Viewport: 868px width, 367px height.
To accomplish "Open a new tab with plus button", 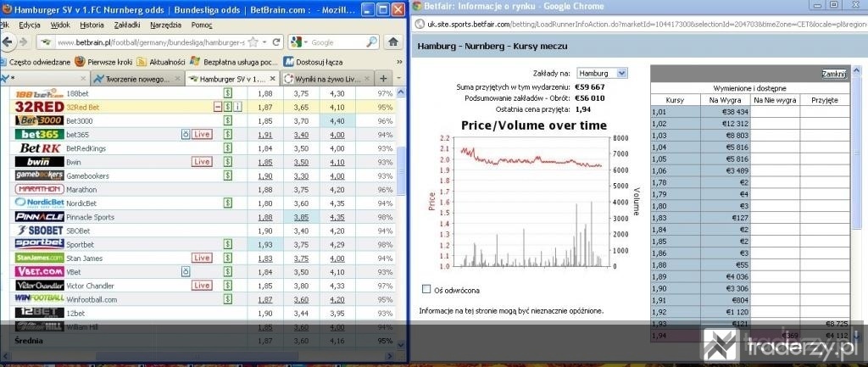I will [384, 79].
